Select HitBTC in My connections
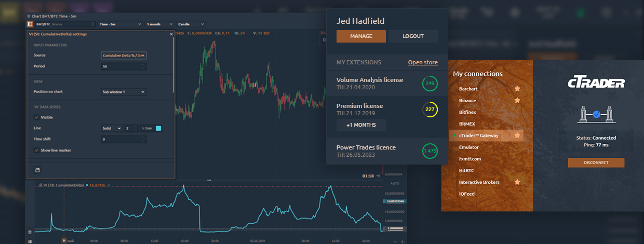This screenshot has width=644, height=244. click(467, 170)
